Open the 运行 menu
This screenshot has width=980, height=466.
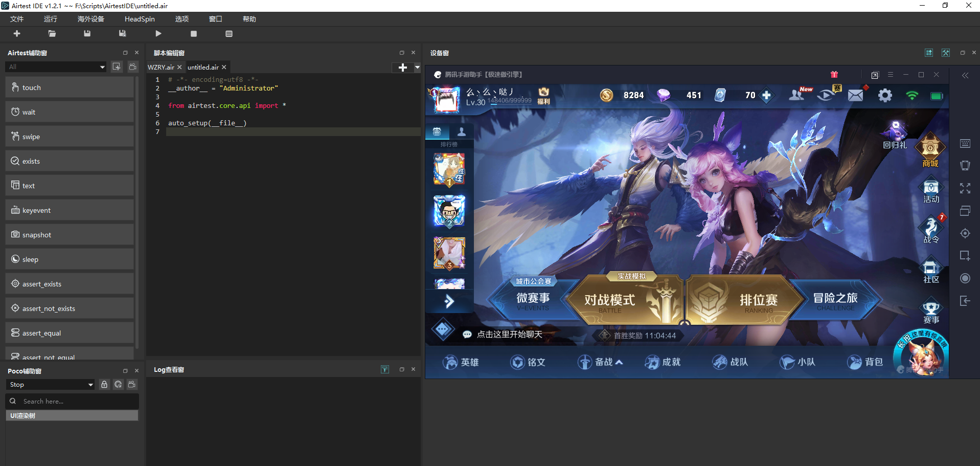(51, 19)
